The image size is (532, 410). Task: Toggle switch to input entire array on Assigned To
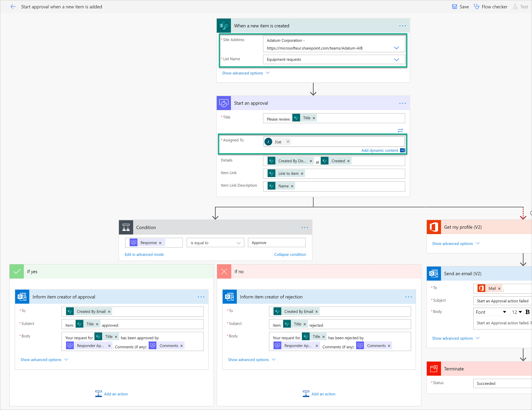coord(400,131)
